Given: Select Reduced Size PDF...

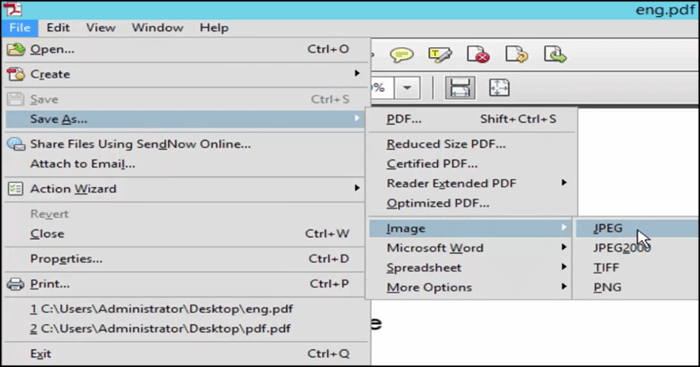Looking at the screenshot, I should 471,144.
